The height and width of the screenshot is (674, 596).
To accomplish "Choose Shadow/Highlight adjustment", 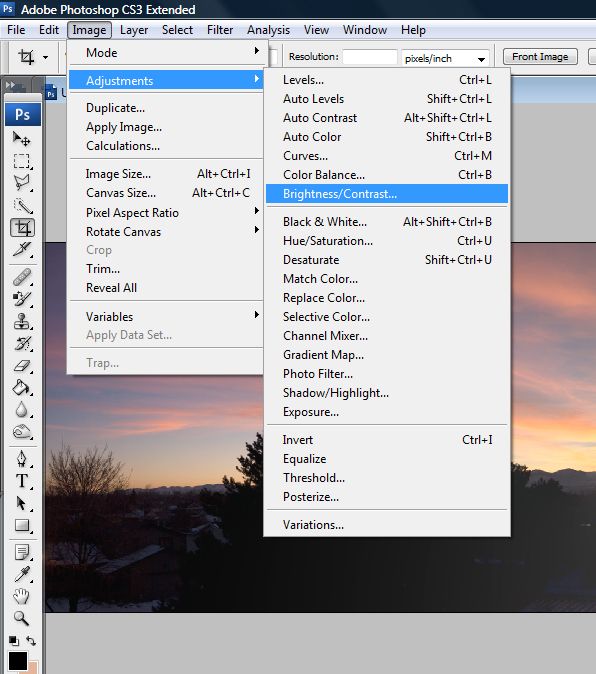I will (x=387, y=393).
